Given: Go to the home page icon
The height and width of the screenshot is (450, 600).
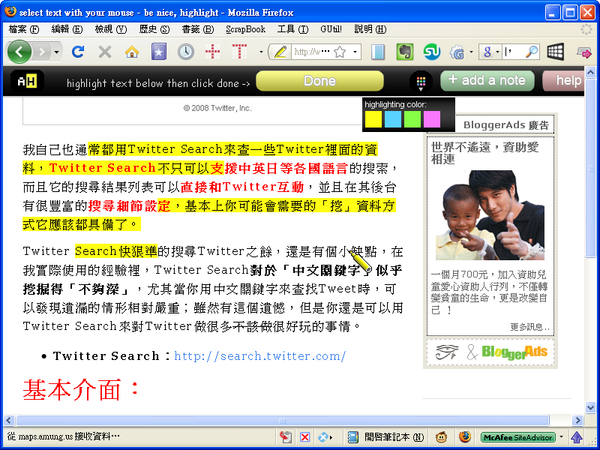Looking at the screenshot, I should [132, 52].
